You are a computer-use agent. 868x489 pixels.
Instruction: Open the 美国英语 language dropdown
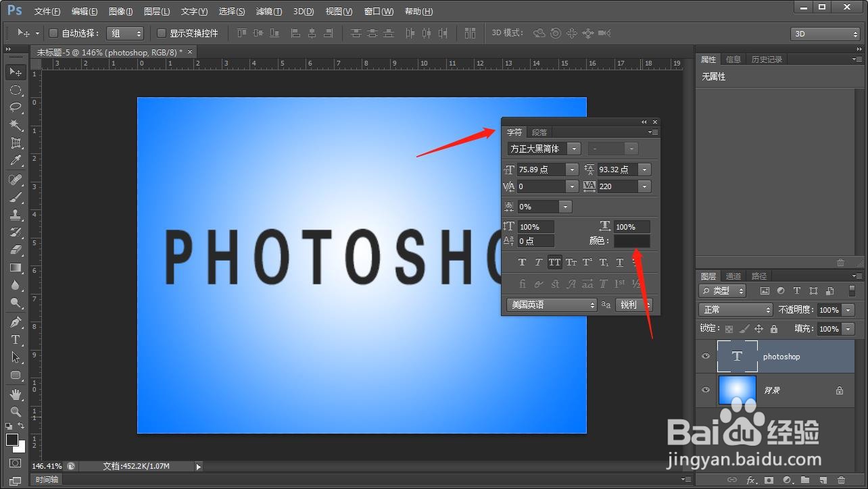click(x=552, y=305)
